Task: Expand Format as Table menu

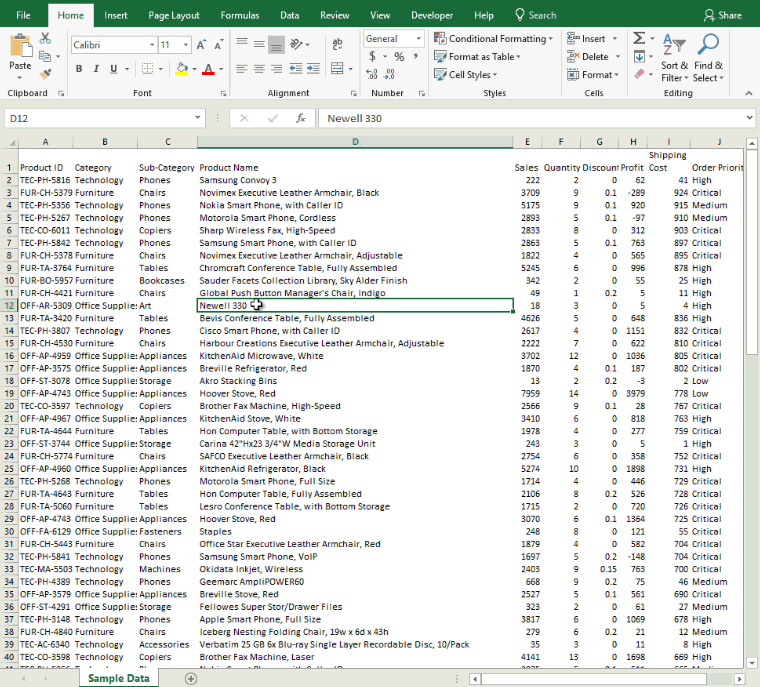Action: (477, 56)
